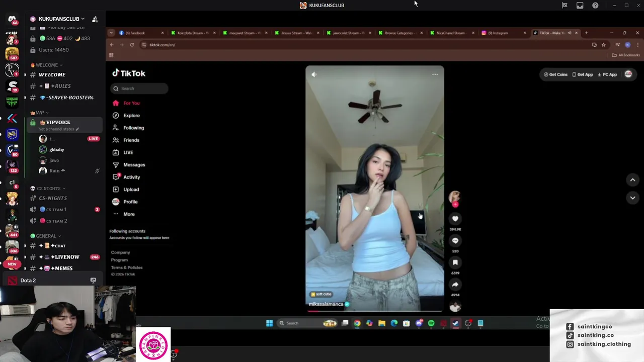Click the TikTok search field
Image resolution: width=644 pixels, height=362 pixels.
139,88
